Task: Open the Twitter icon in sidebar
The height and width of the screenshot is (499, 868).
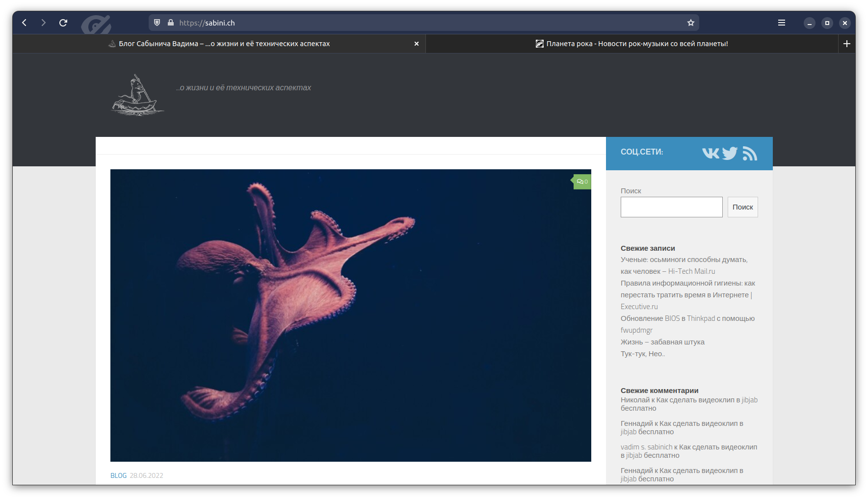Action: (x=730, y=153)
